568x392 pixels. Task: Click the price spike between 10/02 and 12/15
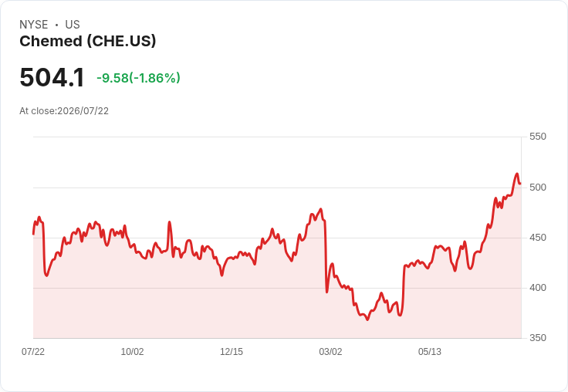click(169, 222)
